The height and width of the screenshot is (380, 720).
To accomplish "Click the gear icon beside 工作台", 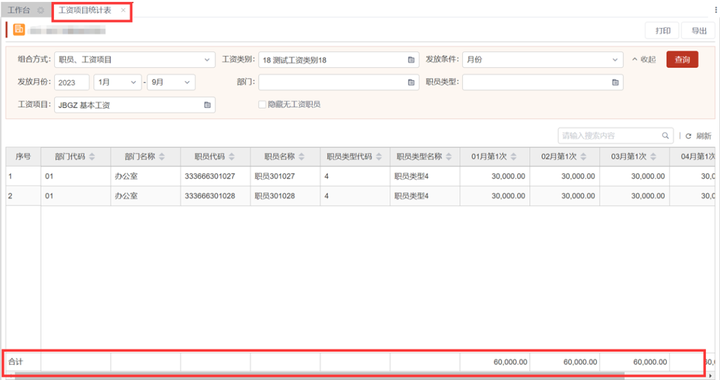I will (40, 10).
